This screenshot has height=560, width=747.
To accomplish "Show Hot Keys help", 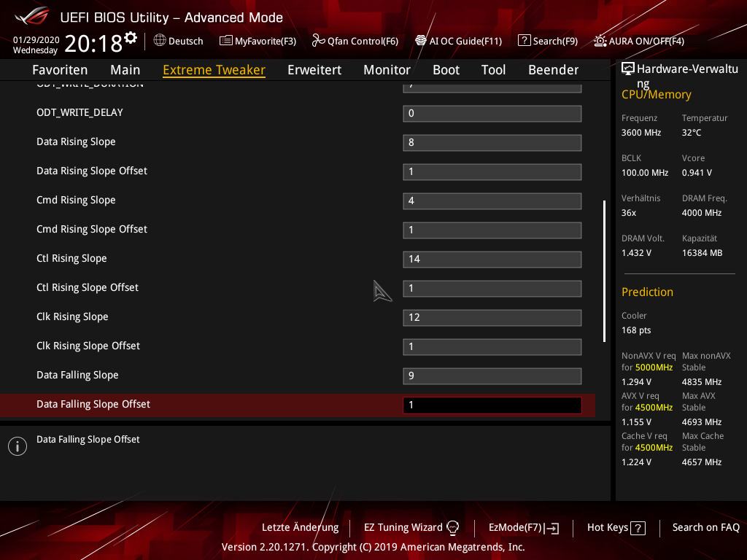I will click(x=616, y=528).
